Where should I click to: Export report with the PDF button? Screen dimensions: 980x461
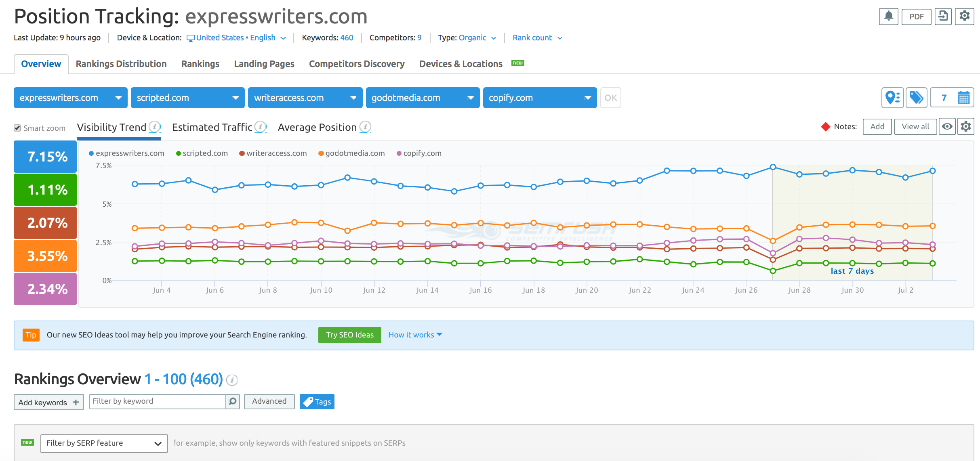coord(916,17)
